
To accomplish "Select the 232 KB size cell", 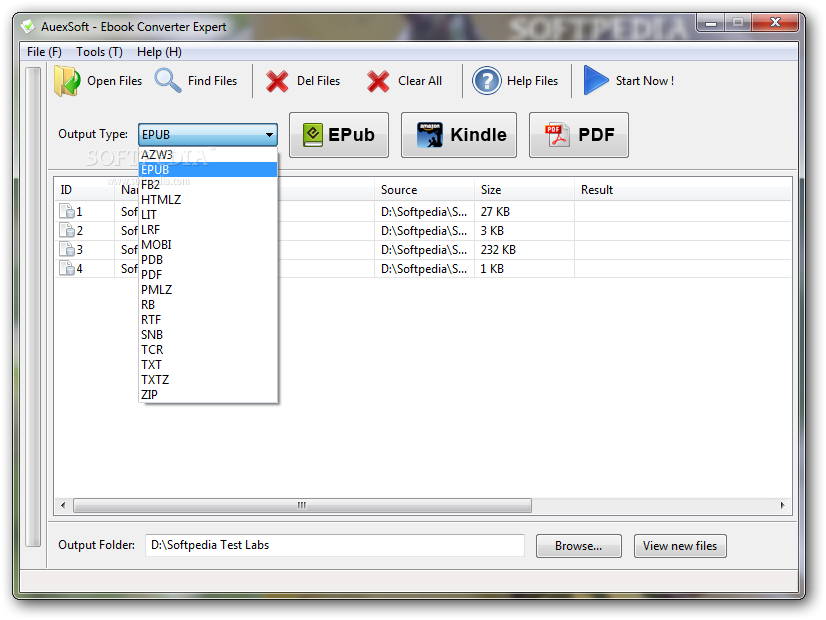I will (x=524, y=250).
